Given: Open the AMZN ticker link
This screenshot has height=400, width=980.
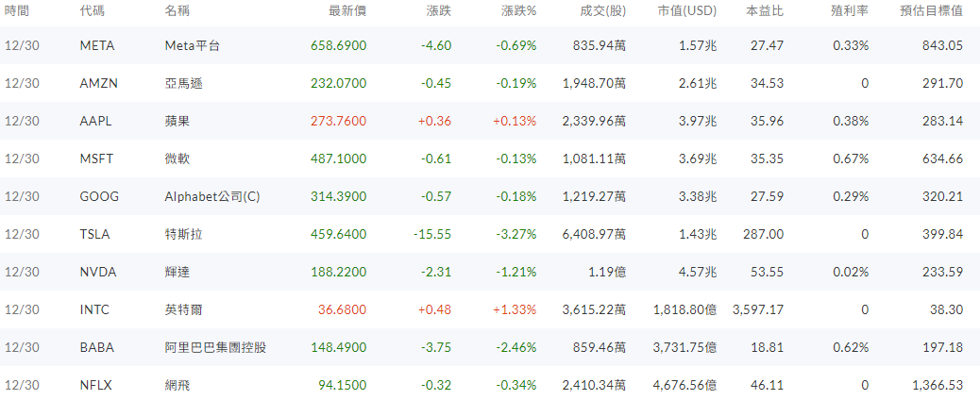Looking at the screenshot, I should [99, 83].
